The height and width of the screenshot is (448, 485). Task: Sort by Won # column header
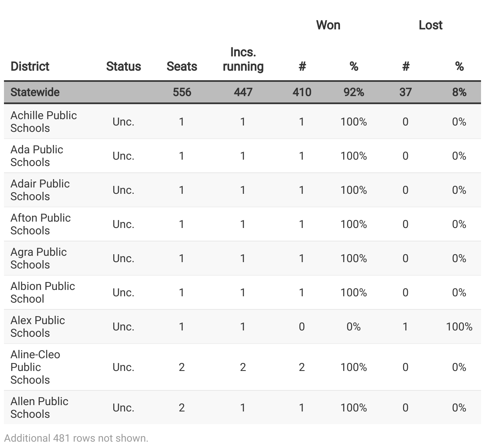(x=302, y=66)
